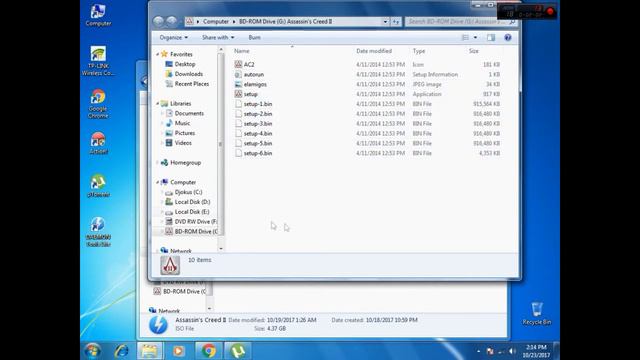Open TP-LINK Wireless desktop icon
640x360 pixels.
tap(98, 61)
